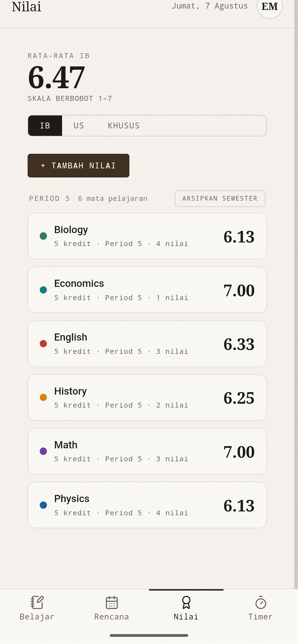Open the History subject entry
This screenshot has width=298, height=644.
pyautogui.click(x=147, y=397)
